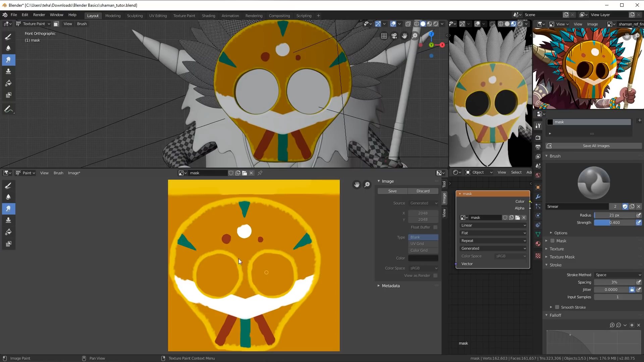Open the World properties tab
Image resolution: width=644 pixels, height=362 pixels.
(x=538, y=175)
